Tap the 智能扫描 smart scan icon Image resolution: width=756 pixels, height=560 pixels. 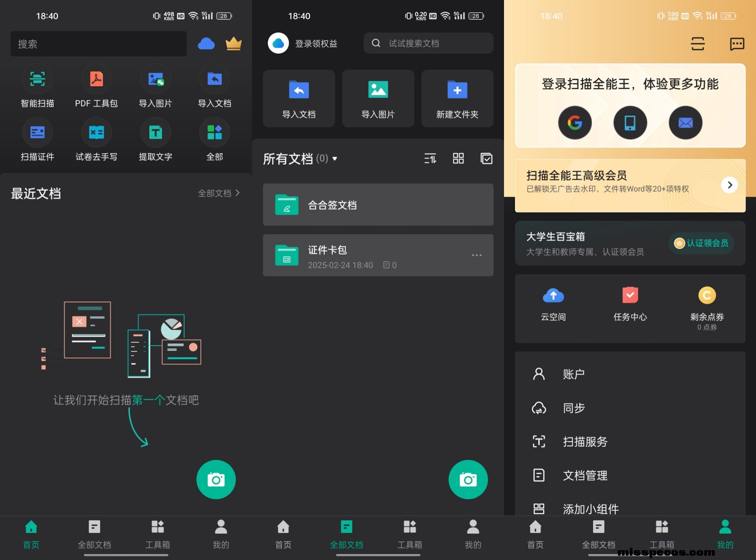click(x=37, y=79)
